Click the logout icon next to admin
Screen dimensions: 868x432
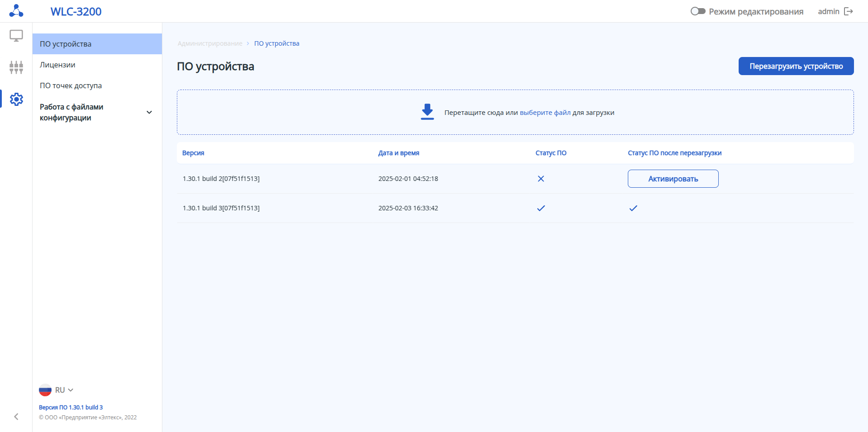coord(849,11)
